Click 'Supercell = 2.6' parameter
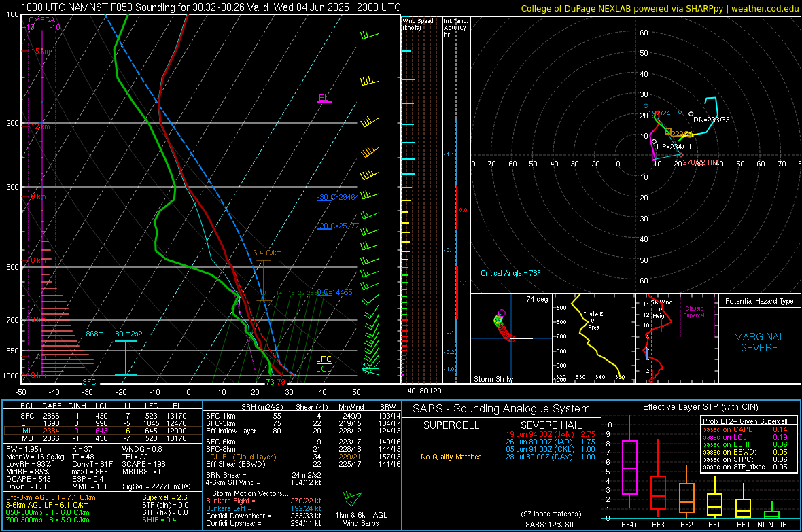 [164, 497]
